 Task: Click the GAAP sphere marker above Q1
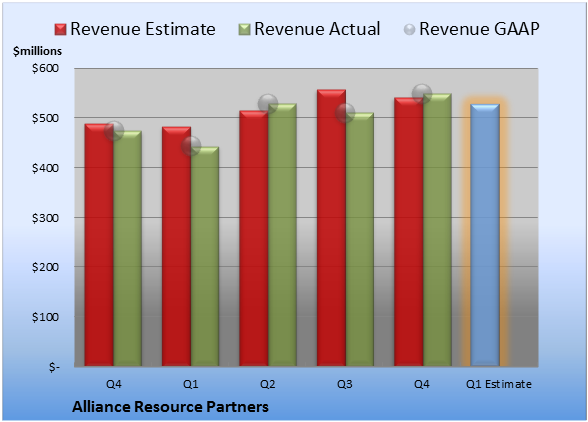coord(191,146)
